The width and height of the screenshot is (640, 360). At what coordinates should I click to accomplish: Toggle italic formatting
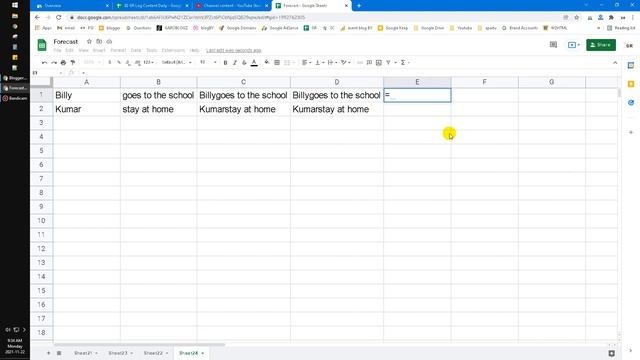235,62
